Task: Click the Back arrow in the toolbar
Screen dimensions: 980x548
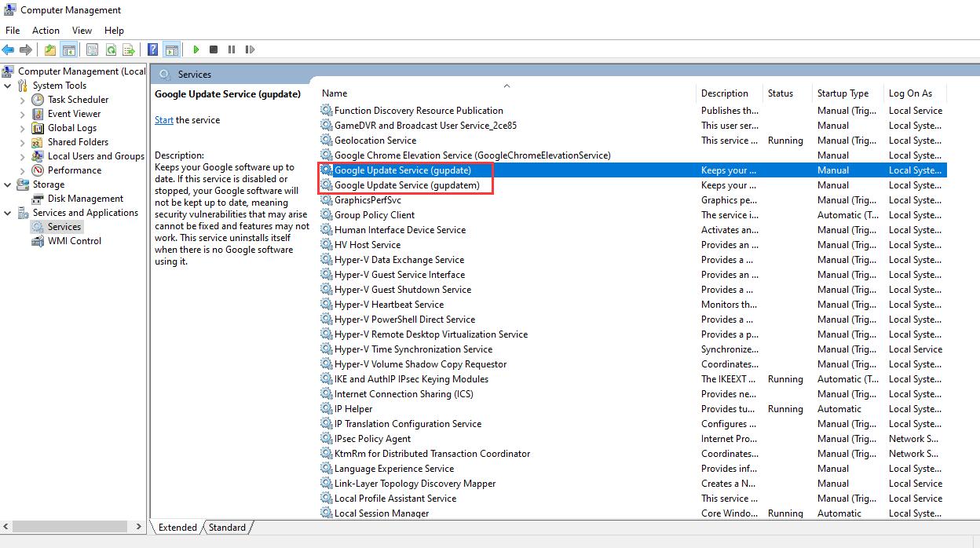Action: pos(9,49)
